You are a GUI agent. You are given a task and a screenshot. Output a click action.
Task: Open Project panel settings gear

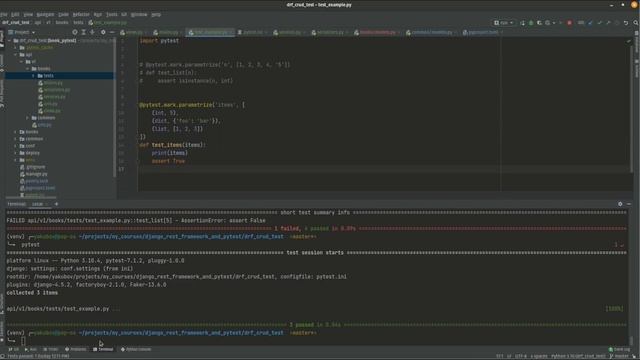click(x=103, y=32)
